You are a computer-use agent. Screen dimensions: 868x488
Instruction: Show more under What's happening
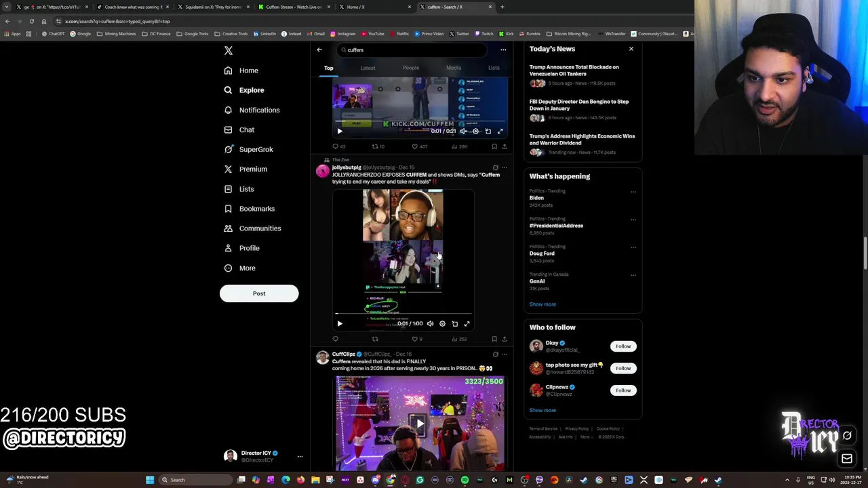(542, 304)
